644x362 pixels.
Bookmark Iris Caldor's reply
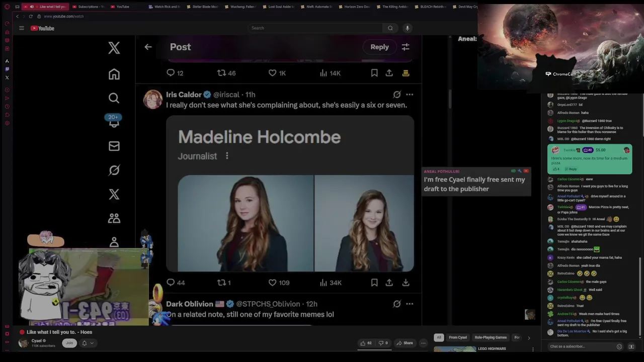tap(374, 283)
